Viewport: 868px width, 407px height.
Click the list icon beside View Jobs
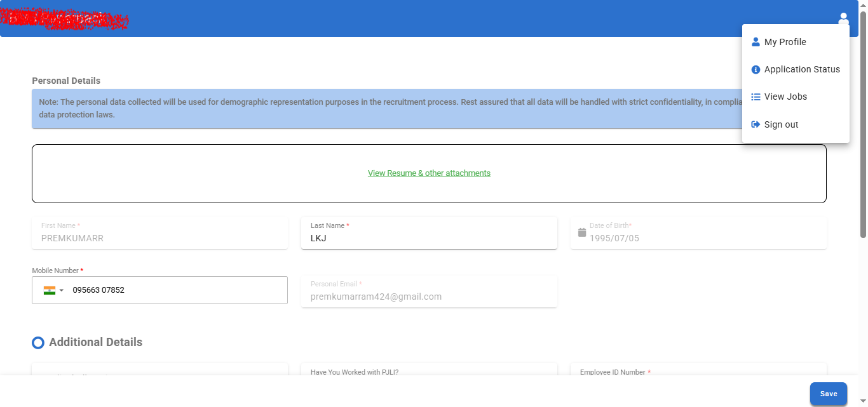756,97
